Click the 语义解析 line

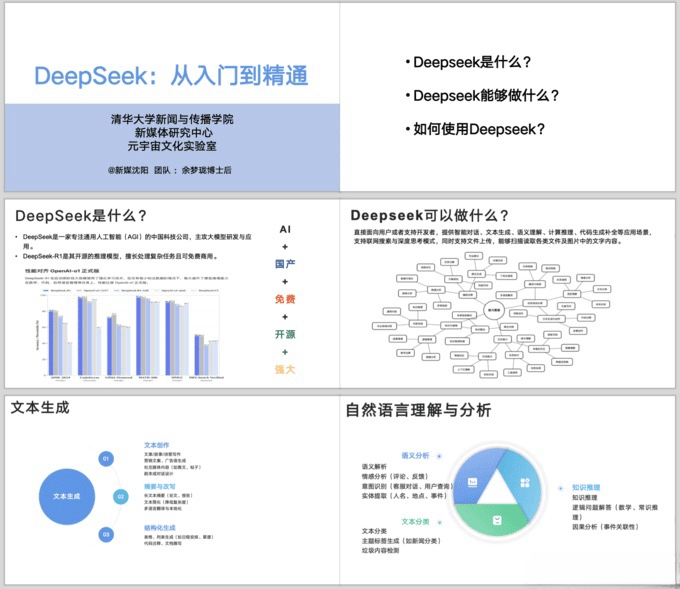(374, 466)
